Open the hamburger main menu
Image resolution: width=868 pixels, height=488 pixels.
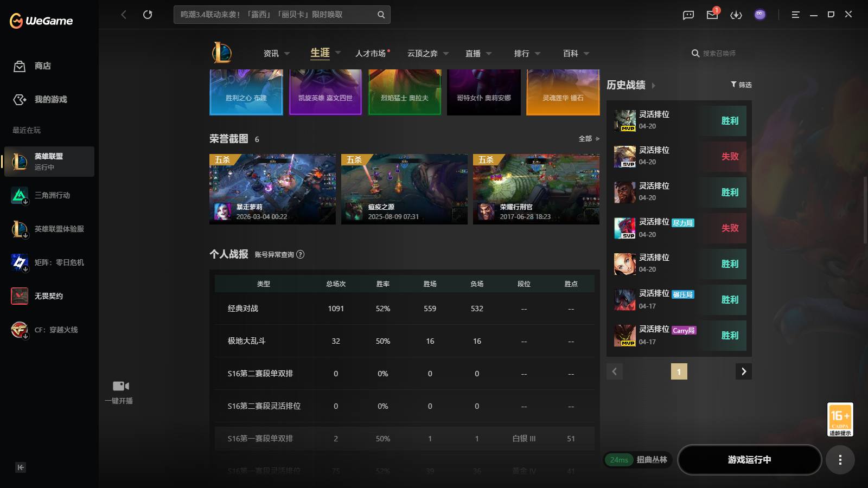(795, 15)
